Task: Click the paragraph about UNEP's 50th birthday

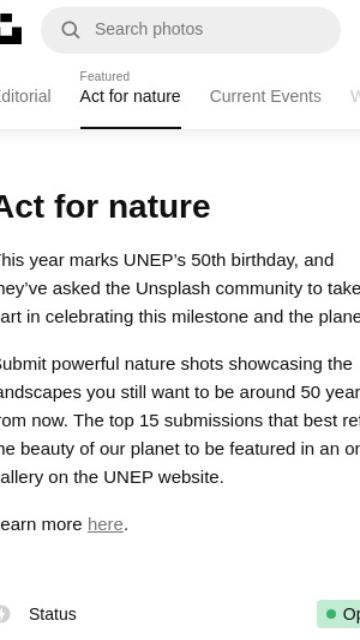Action: tap(180, 288)
